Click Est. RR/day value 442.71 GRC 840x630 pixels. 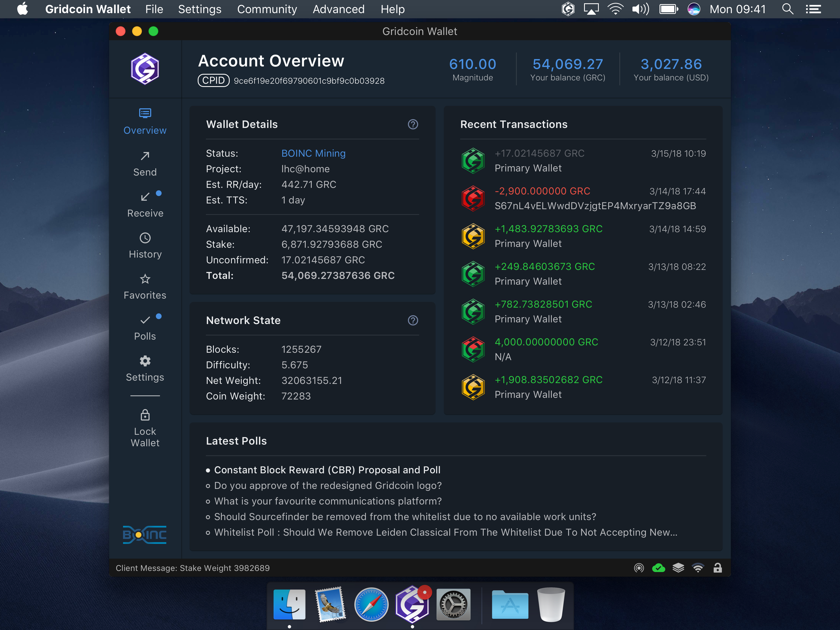click(x=308, y=185)
